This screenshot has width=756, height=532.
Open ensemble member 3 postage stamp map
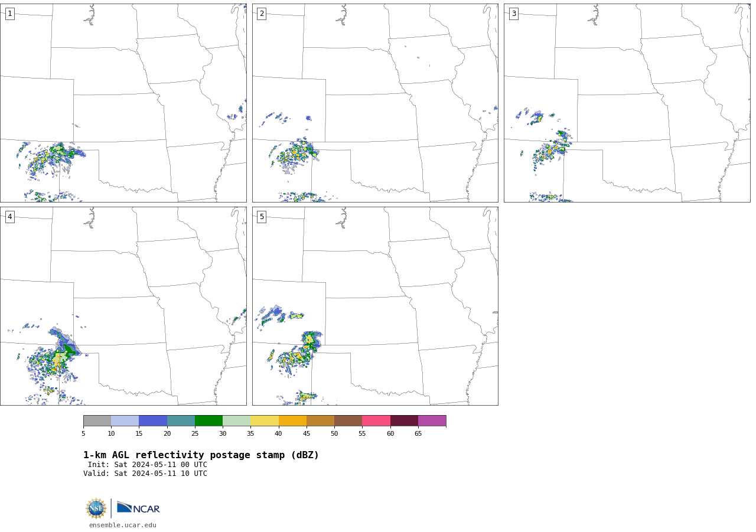(627, 103)
